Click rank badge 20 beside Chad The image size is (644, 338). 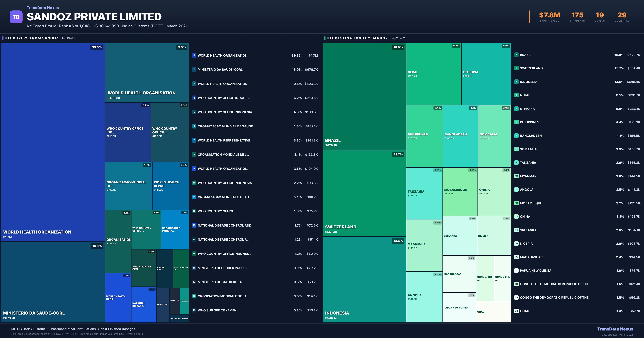pyautogui.click(x=516, y=311)
